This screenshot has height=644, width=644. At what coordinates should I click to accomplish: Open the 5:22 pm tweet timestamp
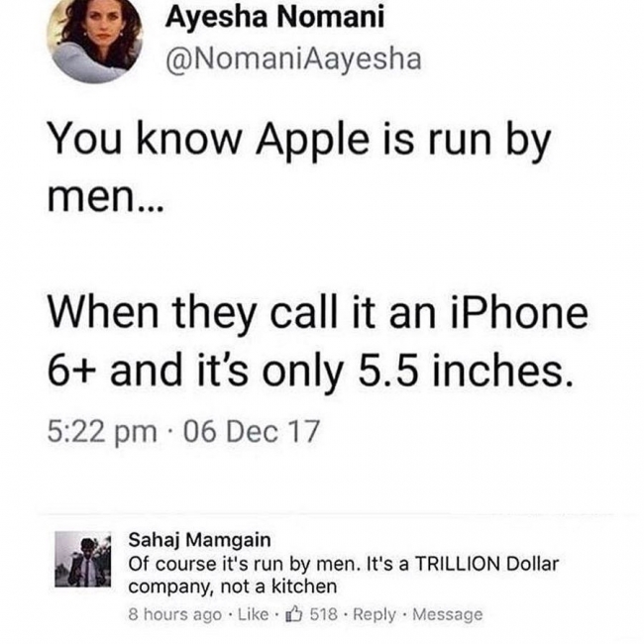(x=102, y=432)
